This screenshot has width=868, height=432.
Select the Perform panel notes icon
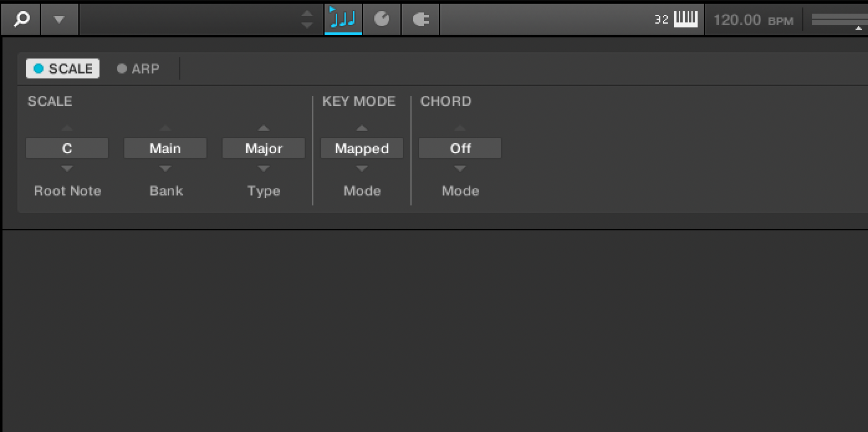pyautogui.click(x=343, y=19)
